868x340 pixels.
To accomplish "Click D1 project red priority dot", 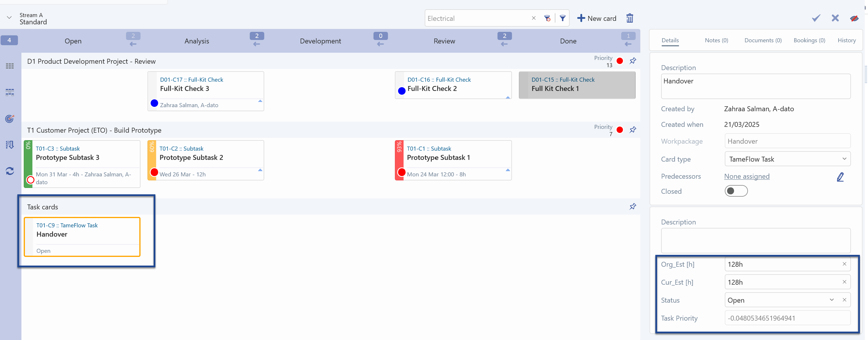I will click(620, 61).
